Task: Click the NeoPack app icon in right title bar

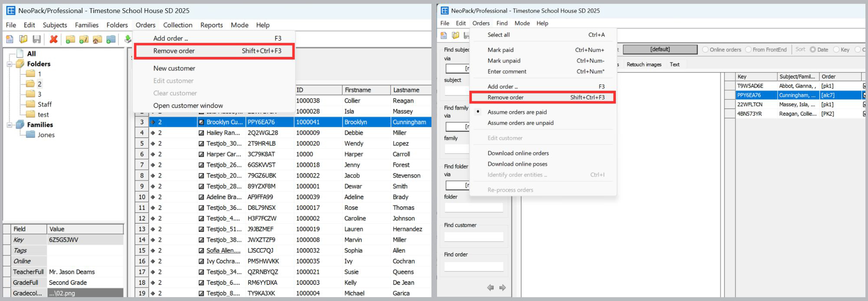Action: point(445,10)
